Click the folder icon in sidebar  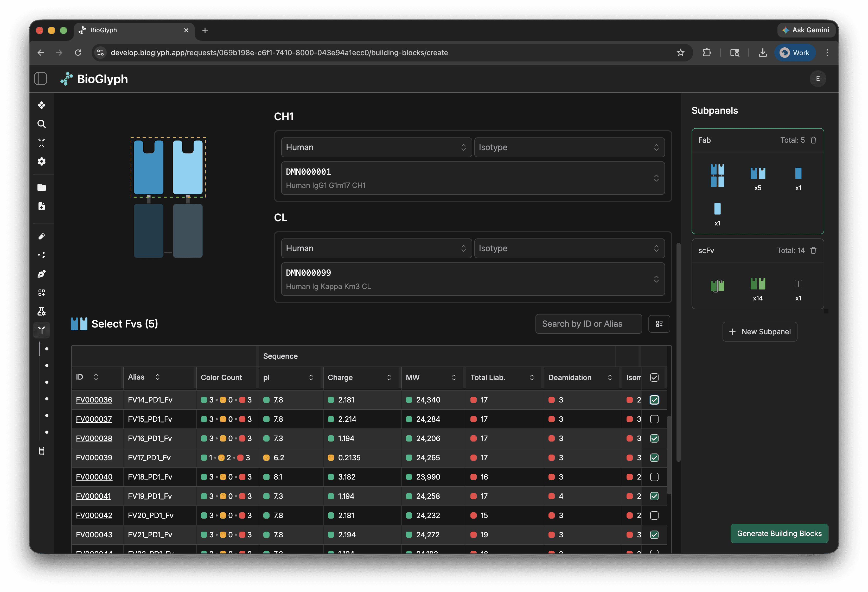(x=41, y=188)
